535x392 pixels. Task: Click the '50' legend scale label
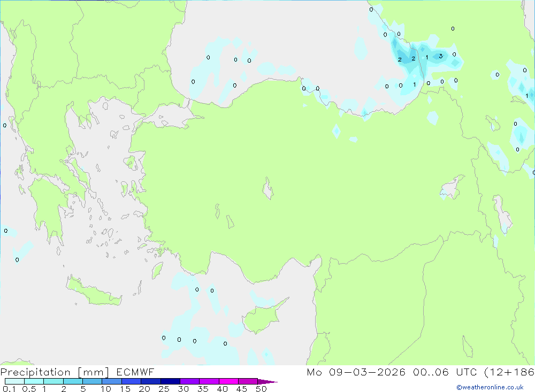(x=262, y=389)
